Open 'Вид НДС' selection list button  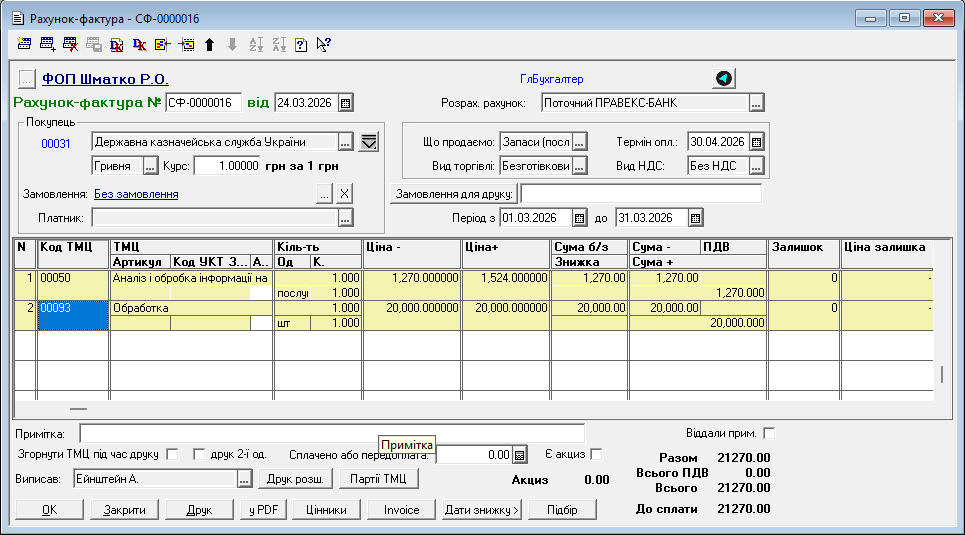click(757, 165)
